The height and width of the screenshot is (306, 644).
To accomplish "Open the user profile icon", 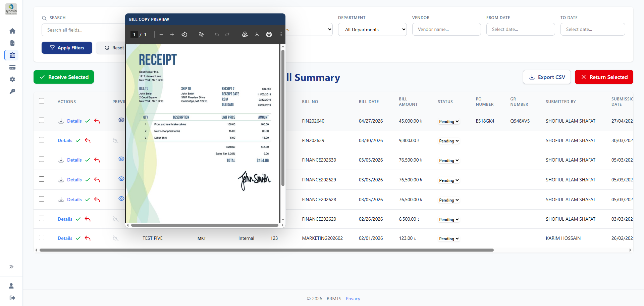I will pos(11,286).
